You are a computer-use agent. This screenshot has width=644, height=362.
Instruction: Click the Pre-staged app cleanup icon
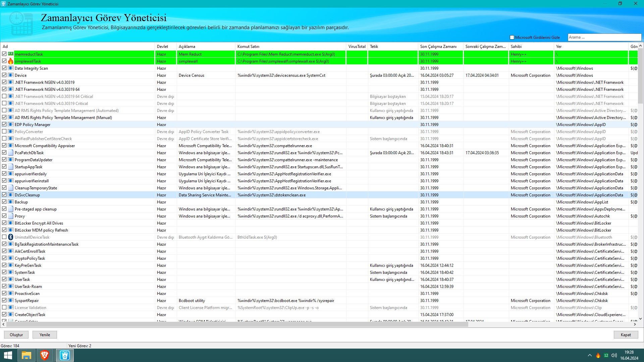(x=11, y=209)
